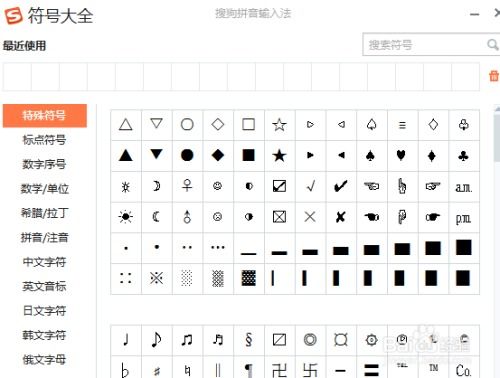Image resolution: width=500 pixels, height=378 pixels.
Task: Insert the eighth note symbol
Action: pos(156,340)
